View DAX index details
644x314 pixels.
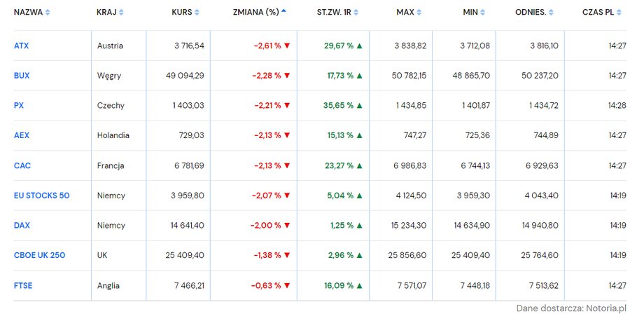(22, 225)
